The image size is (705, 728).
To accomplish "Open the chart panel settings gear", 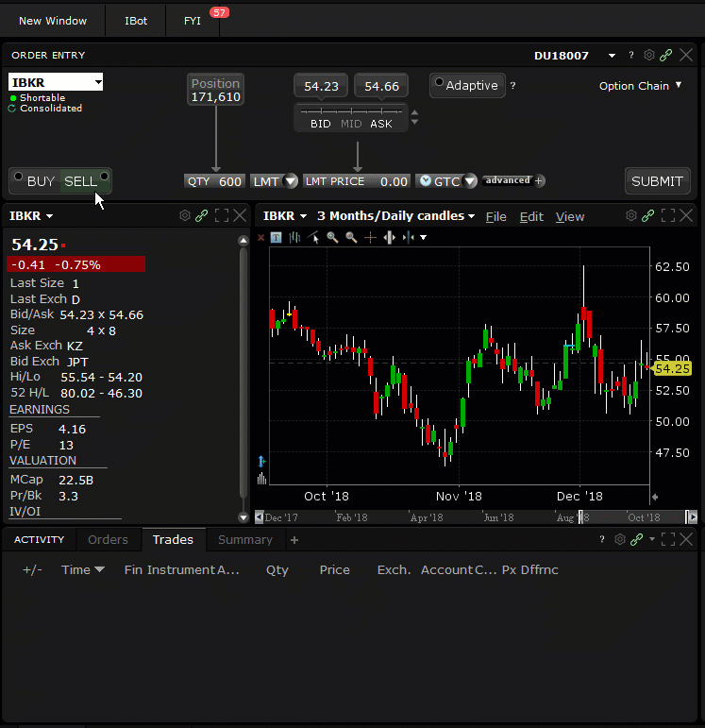I will click(x=631, y=216).
